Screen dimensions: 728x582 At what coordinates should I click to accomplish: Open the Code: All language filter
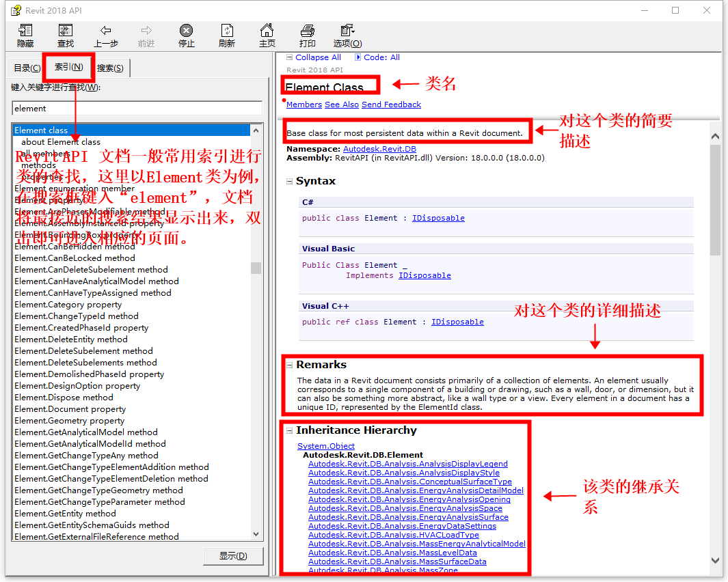381,57
